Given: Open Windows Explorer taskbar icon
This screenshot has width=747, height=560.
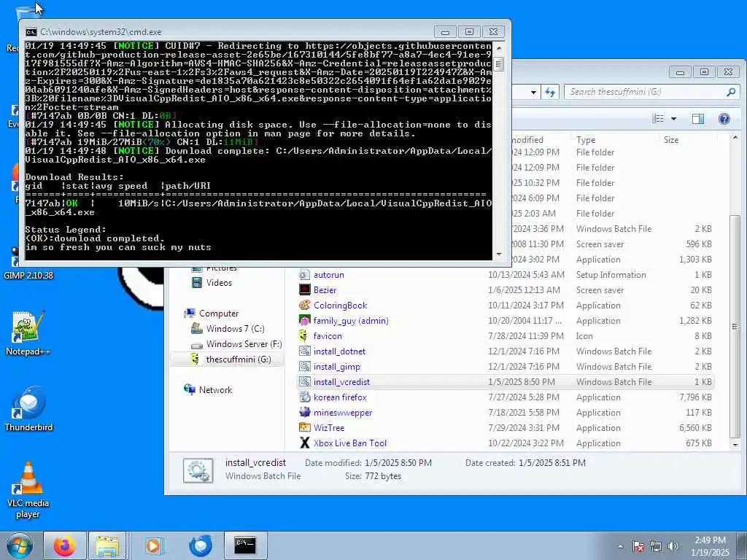Looking at the screenshot, I should [x=107, y=545].
